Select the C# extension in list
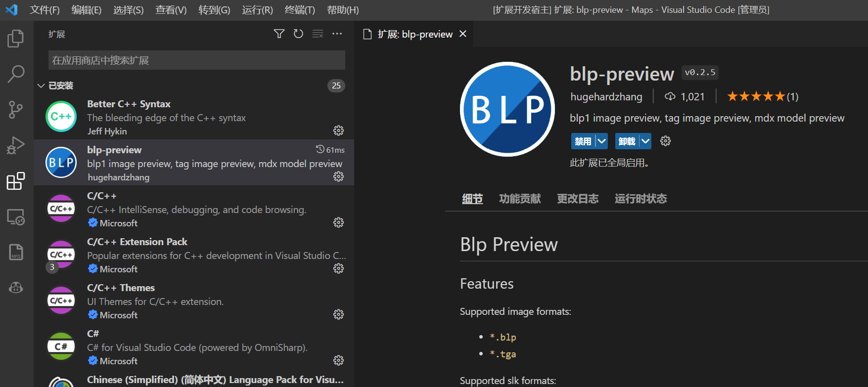Viewport: 868px width, 387px height. click(194, 346)
